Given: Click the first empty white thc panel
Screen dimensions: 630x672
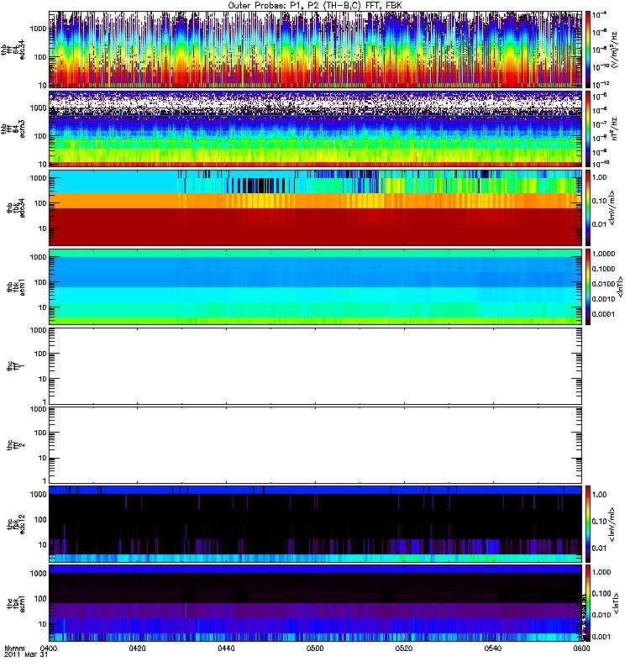Looking at the screenshot, I should click(315, 365).
